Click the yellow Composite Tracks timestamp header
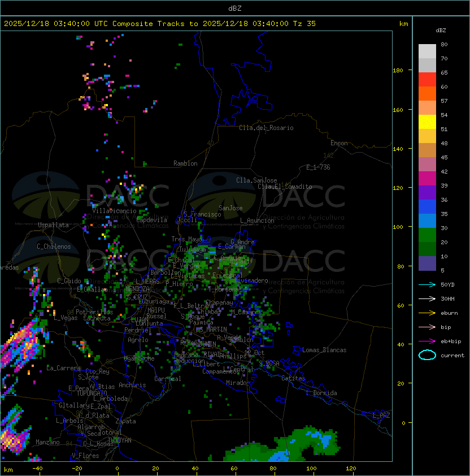This screenshot has height=476, width=470. pos(160,24)
